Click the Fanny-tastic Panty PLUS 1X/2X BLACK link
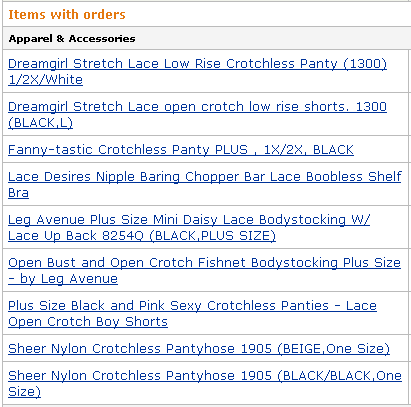The height and width of the screenshot is (407, 411). pyautogui.click(x=181, y=149)
